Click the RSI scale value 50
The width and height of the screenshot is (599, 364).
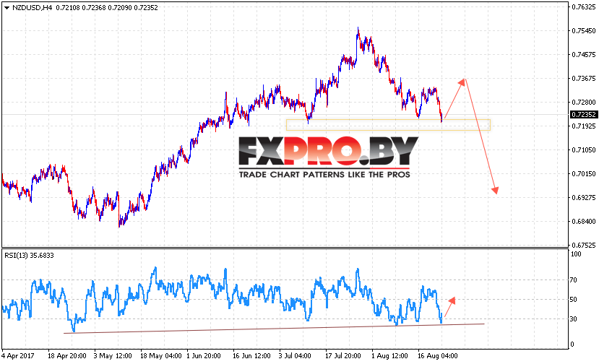(574, 300)
